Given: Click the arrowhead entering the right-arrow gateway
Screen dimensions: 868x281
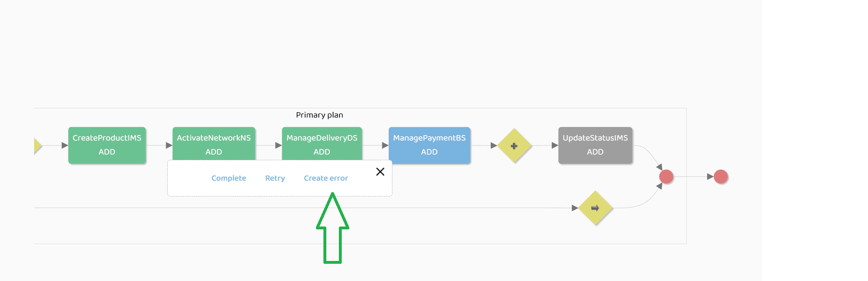Looking at the screenshot, I should click(x=575, y=208).
